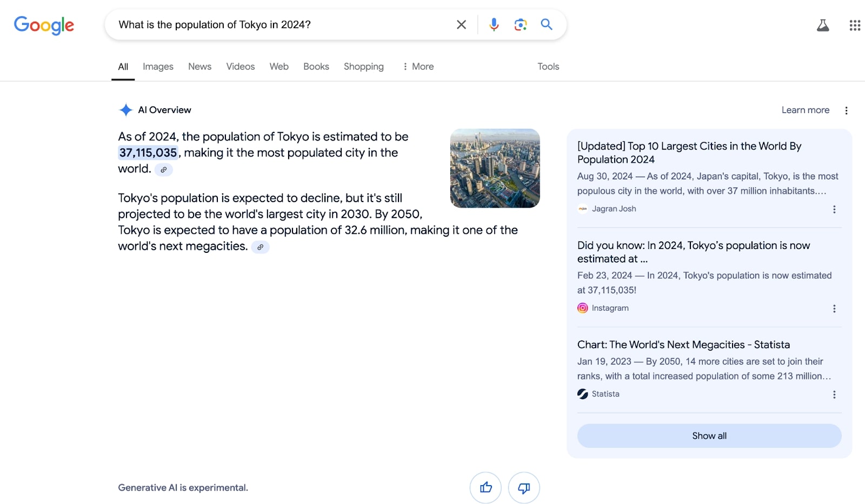Open Google apps grid icon
This screenshot has height=504, width=865.
pyautogui.click(x=855, y=25)
